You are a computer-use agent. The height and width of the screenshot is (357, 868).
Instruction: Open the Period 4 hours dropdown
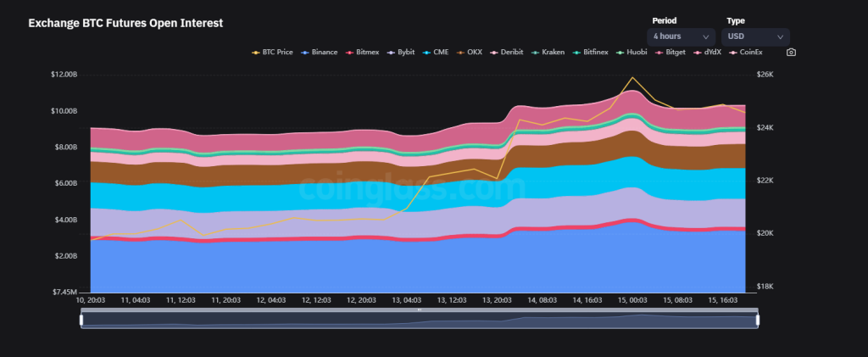681,36
